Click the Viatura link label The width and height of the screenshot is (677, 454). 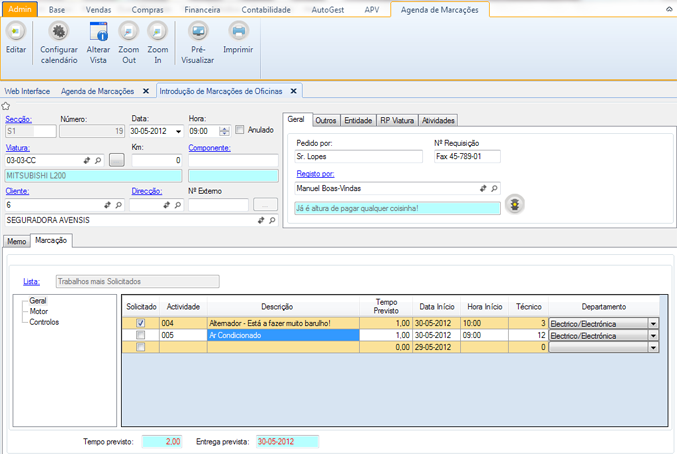coord(17,147)
